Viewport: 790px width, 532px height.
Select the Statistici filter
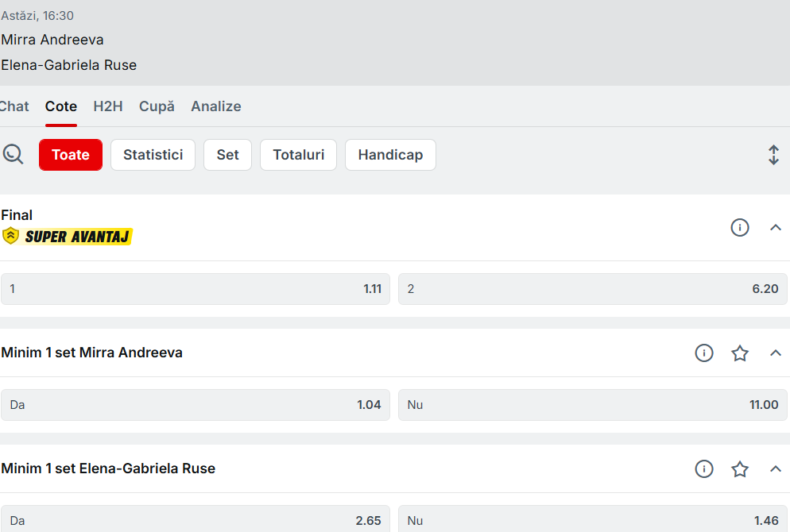(x=153, y=155)
